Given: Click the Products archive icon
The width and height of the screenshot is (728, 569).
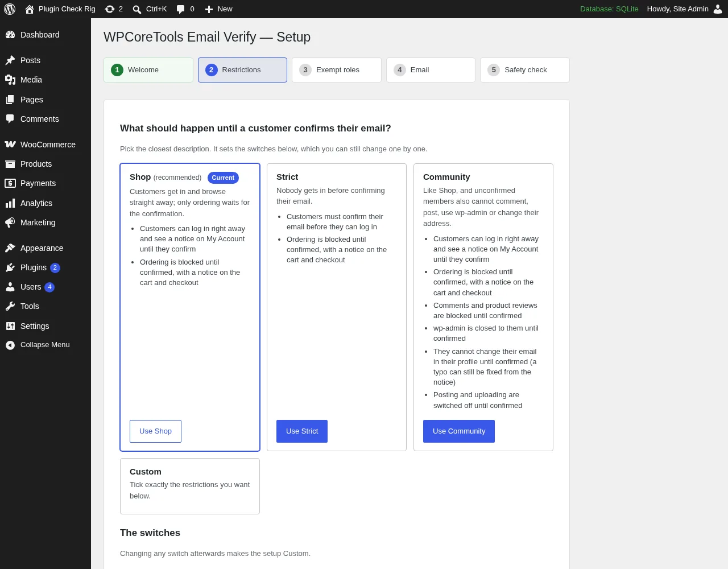Looking at the screenshot, I should coord(10,164).
